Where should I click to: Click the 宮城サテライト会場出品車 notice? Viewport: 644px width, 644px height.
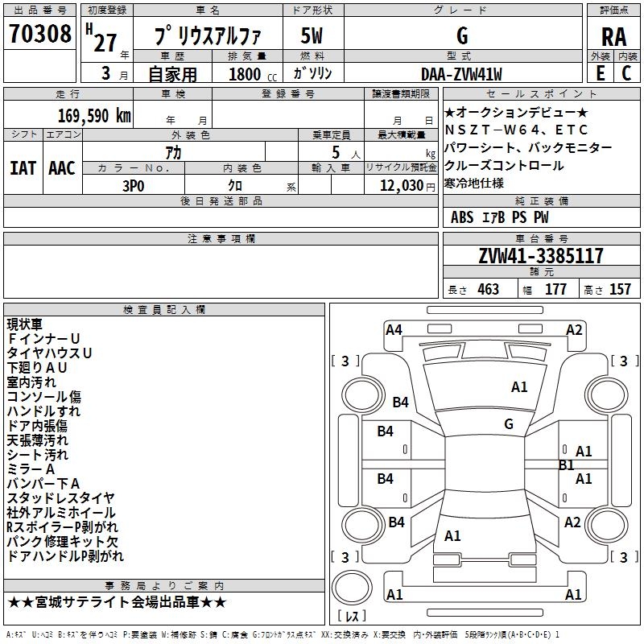pyautogui.click(x=118, y=602)
